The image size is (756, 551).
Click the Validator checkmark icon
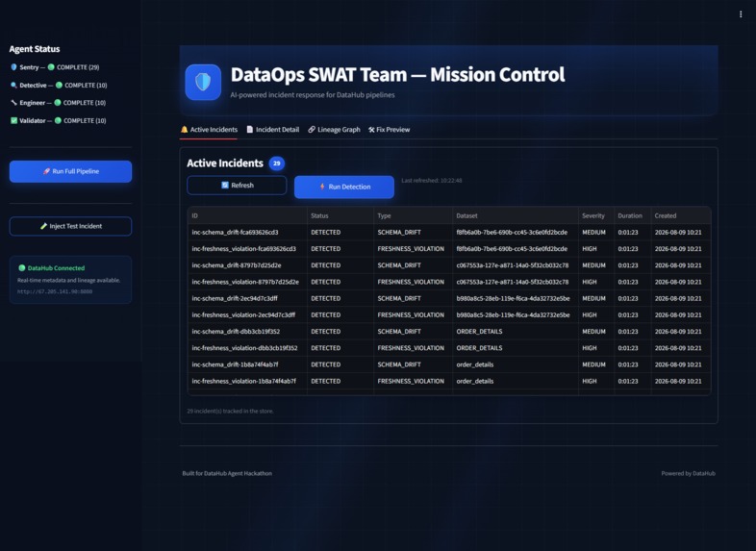(14, 120)
